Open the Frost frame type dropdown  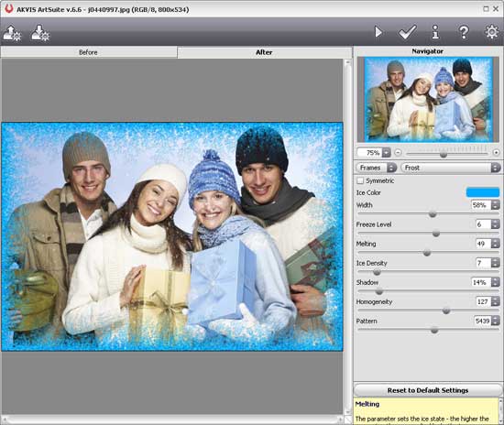451,168
